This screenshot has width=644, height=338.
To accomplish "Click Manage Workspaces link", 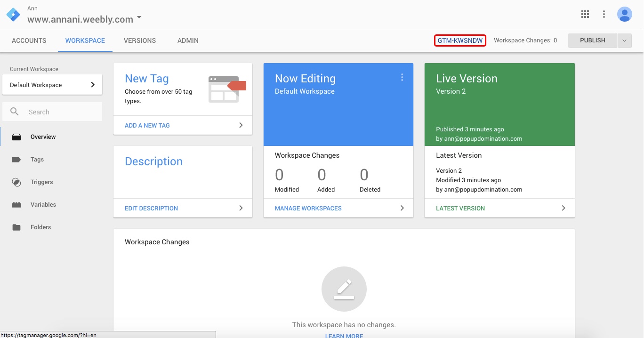I will (x=308, y=208).
